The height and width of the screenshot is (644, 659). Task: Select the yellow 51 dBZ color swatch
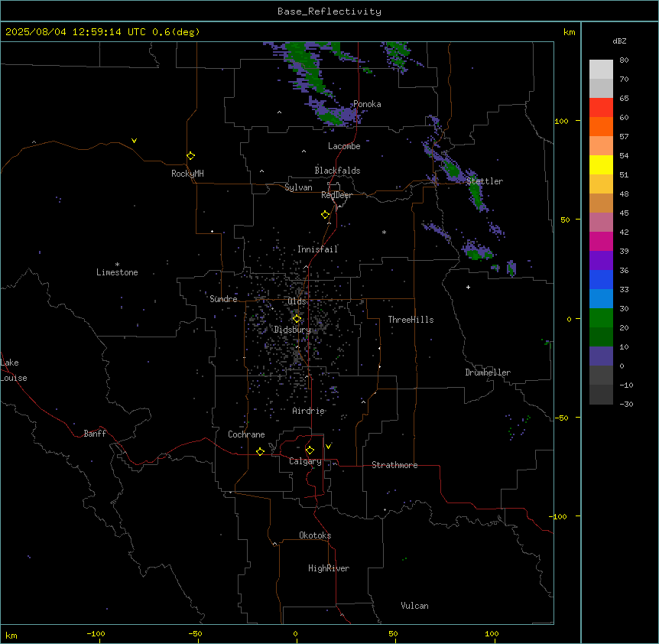point(601,164)
